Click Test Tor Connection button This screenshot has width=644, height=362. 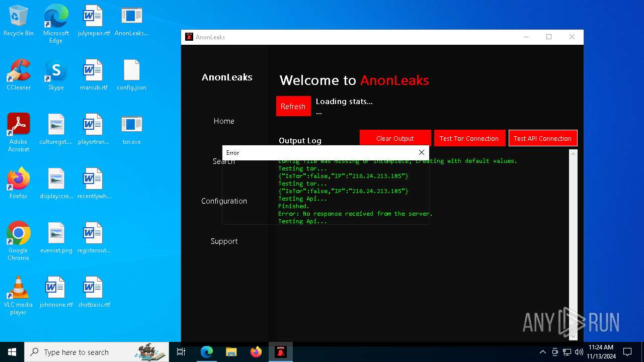(469, 138)
